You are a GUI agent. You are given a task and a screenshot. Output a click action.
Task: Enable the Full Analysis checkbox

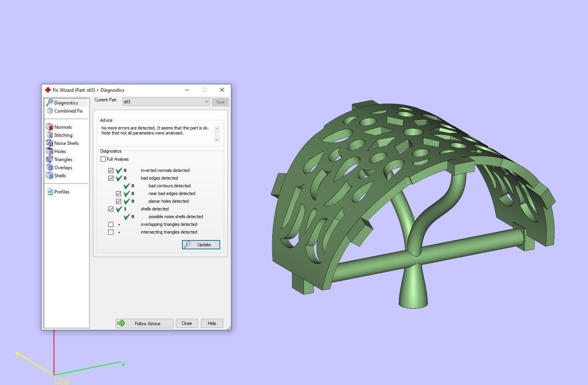[x=103, y=159]
